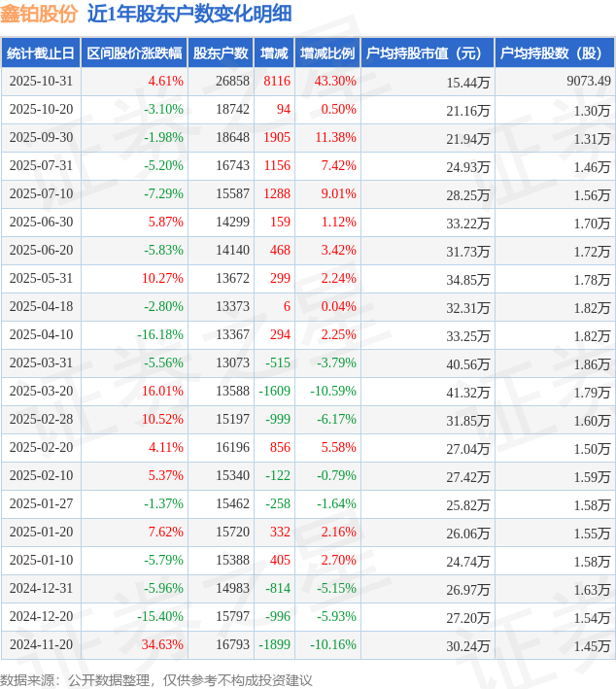Select the 2025-10-31 date cell
Viewport: 616px width, 689px height.
[x=41, y=82]
